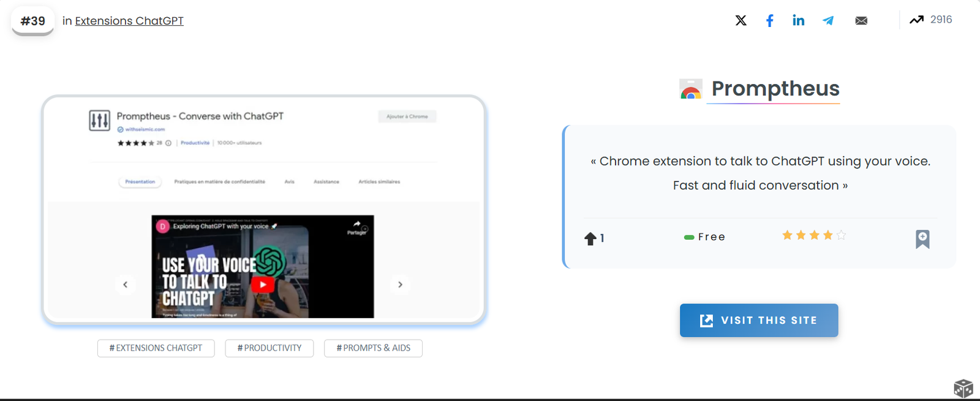Open the #EXTENSIONS CHATGPT tag
Screen dimensions: 980x401
click(x=156, y=348)
